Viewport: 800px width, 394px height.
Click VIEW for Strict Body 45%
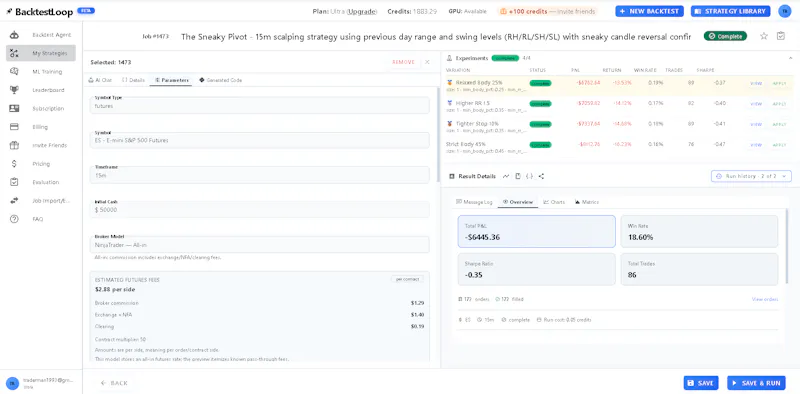click(756, 145)
